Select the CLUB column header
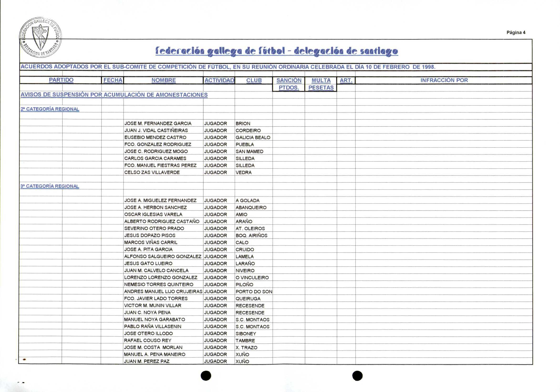The width and height of the screenshot is (560, 392). pos(254,80)
